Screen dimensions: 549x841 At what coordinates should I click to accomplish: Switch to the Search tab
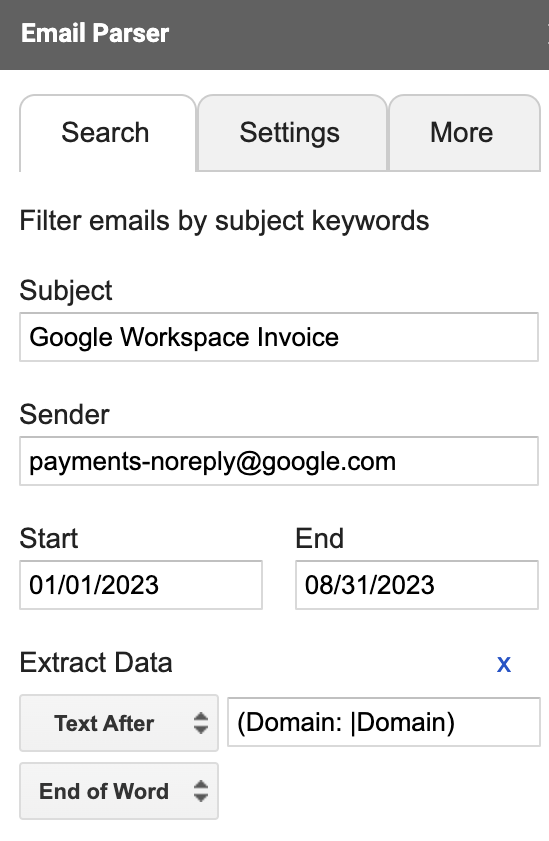pos(108,133)
